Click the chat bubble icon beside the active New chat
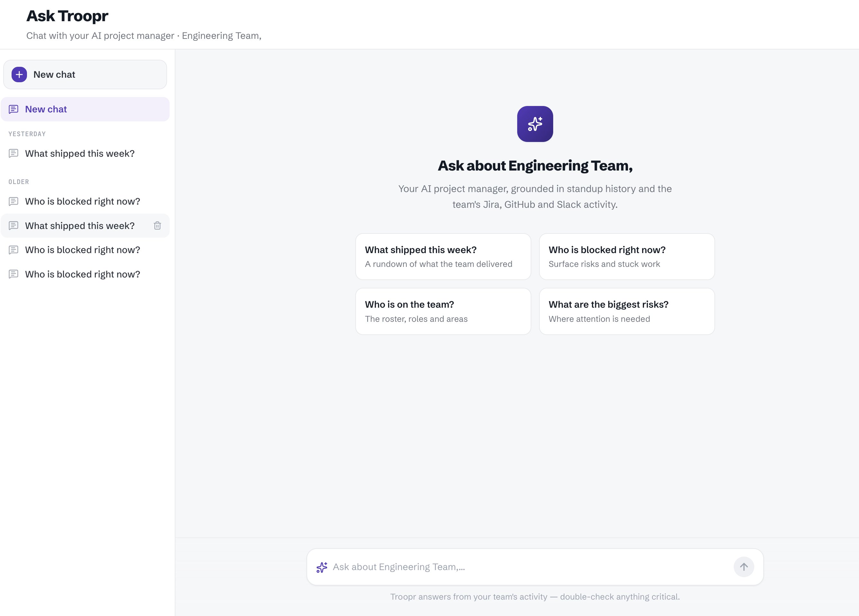Screen dimensions: 859x616 click(13, 110)
